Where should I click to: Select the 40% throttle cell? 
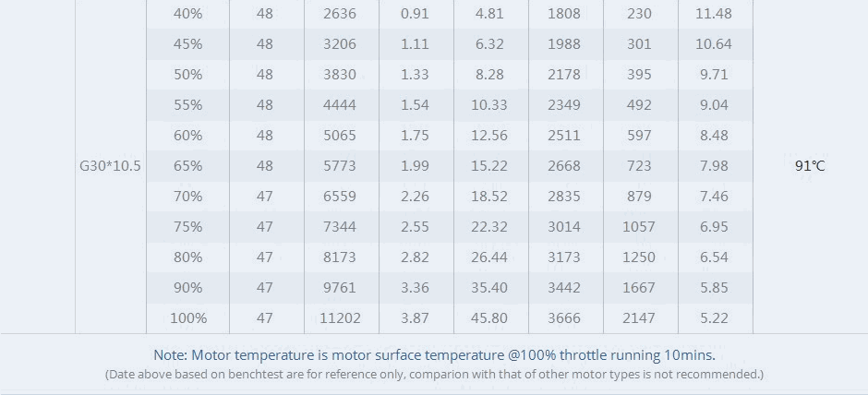(x=188, y=14)
